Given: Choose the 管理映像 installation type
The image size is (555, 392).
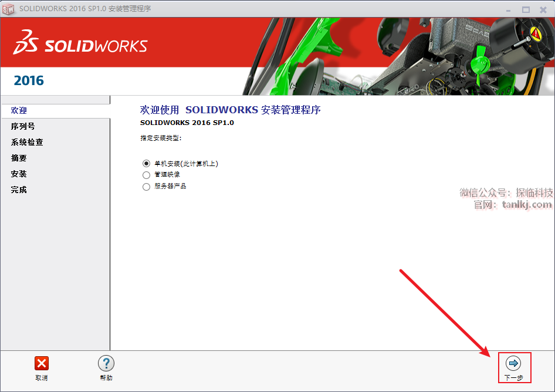Looking at the screenshot, I should click(147, 175).
